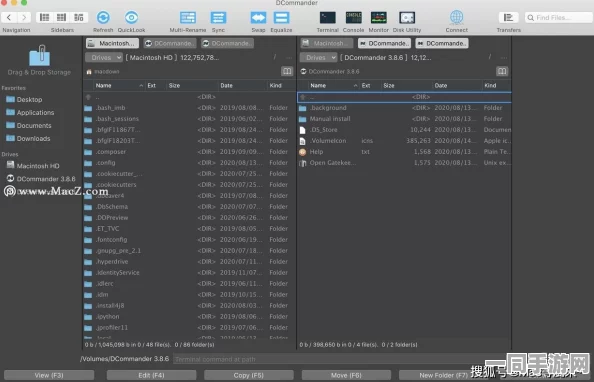Screen dimensions: 594x382
Task: Open the Console tool
Action: 353,17
